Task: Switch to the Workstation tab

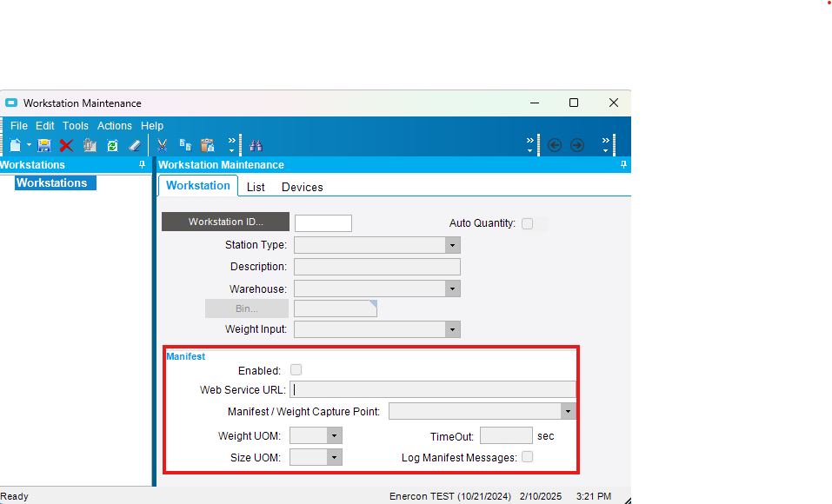Action: tap(198, 186)
